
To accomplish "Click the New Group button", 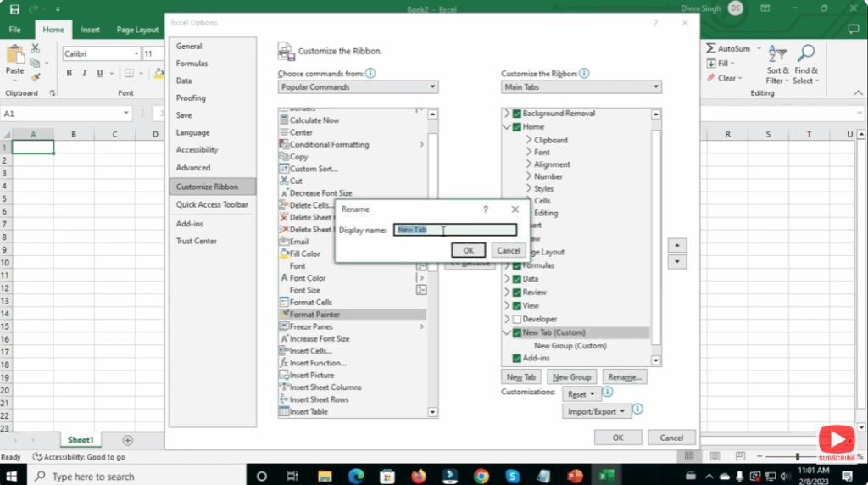I will (571, 377).
